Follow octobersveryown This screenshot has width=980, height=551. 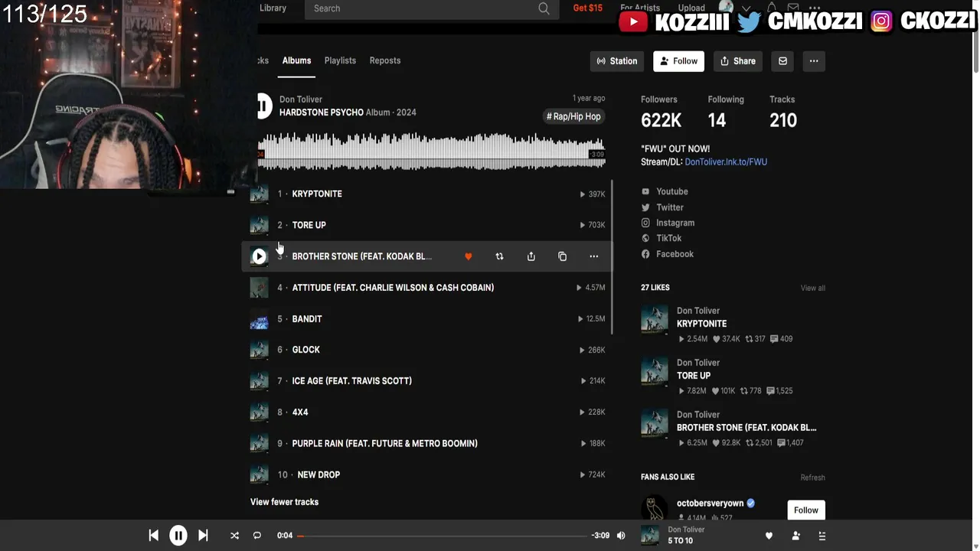point(805,510)
